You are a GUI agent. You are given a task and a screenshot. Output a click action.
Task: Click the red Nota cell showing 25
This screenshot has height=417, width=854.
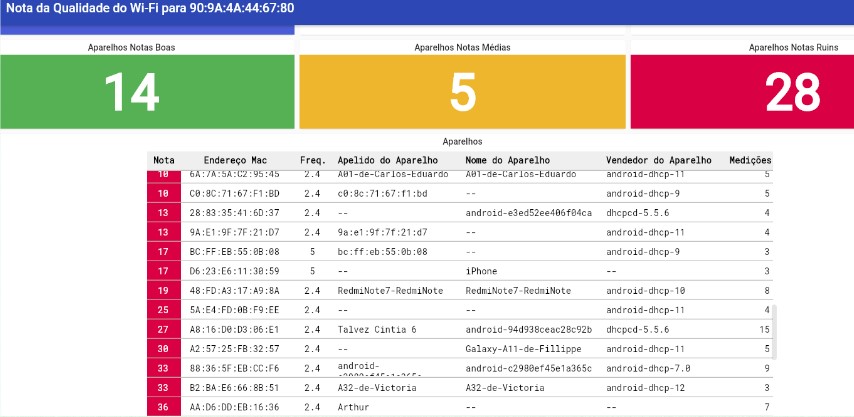click(x=164, y=310)
